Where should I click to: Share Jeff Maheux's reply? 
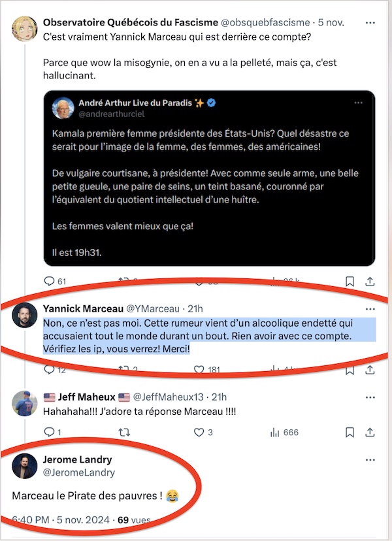pos(370,433)
